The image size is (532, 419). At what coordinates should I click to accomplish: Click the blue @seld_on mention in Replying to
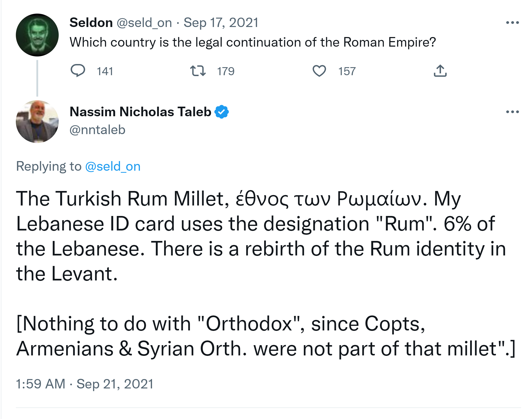113,166
